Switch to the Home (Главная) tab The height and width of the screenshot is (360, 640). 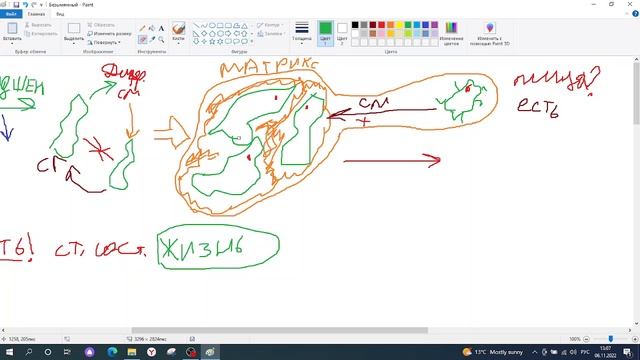pos(36,14)
